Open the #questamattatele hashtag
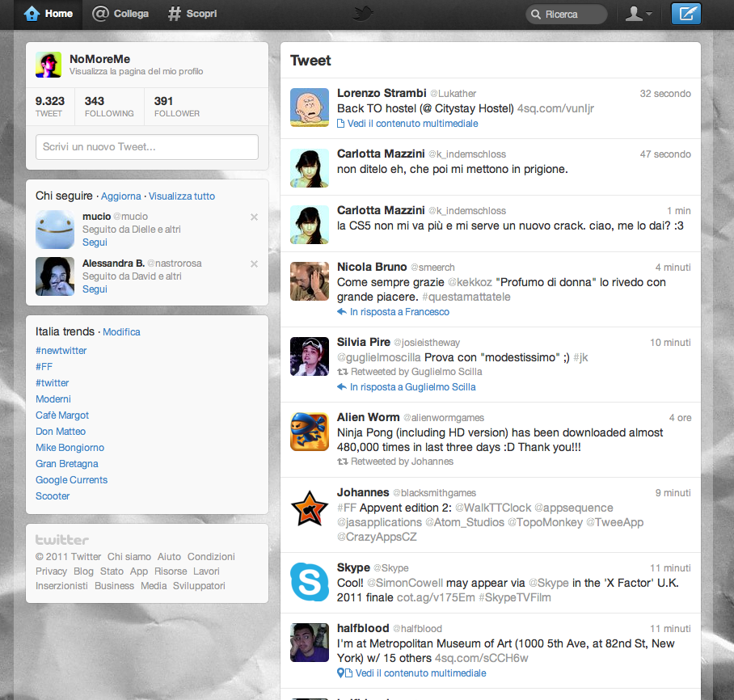The height and width of the screenshot is (700, 734). pos(466,297)
